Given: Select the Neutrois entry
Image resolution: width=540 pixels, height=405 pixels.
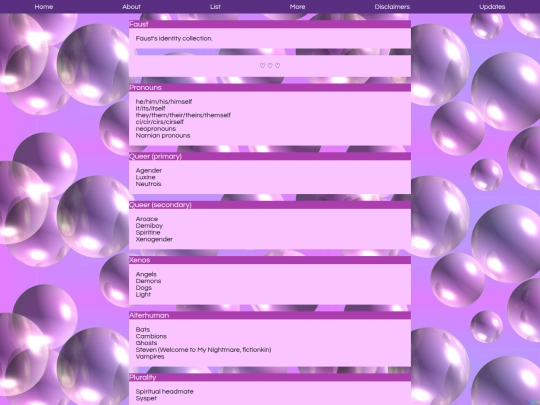Looking at the screenshot, I should [x=148, y=184].
